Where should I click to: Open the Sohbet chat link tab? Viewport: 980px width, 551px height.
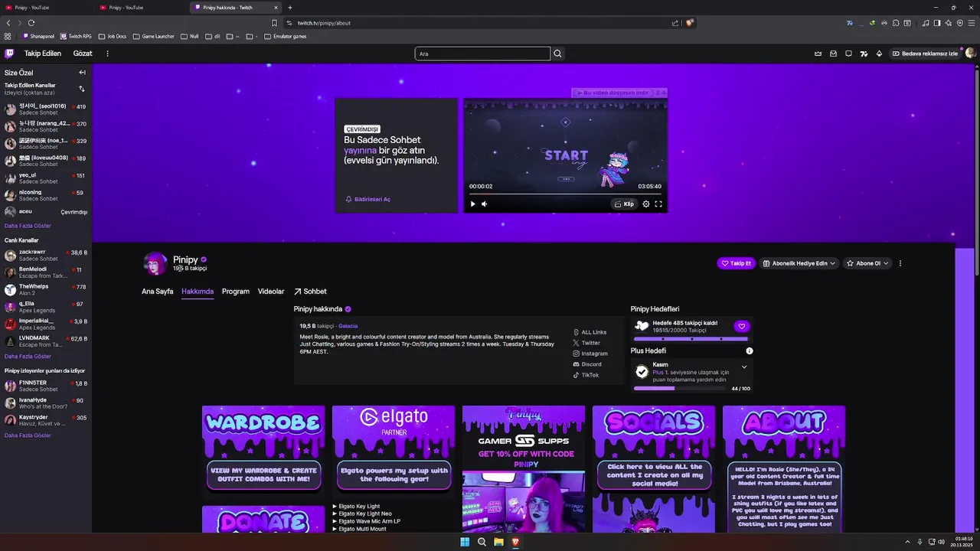click(310, 292)
